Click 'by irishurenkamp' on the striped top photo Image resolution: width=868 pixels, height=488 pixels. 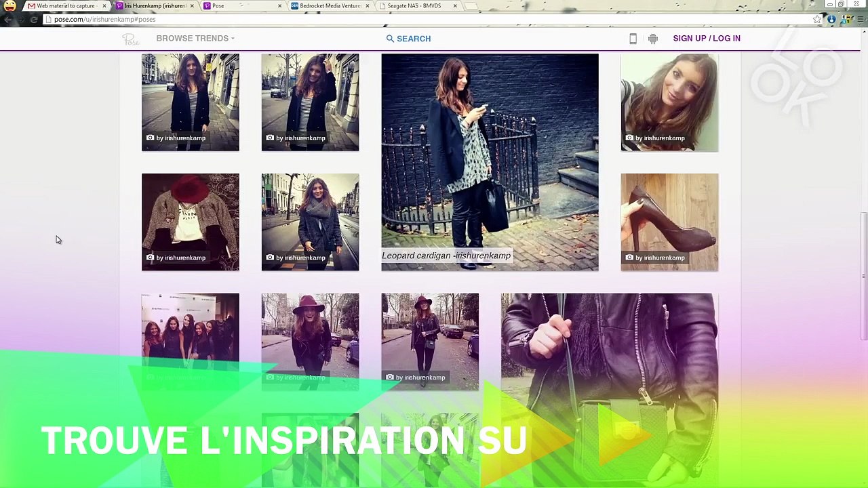click(181, 138)
